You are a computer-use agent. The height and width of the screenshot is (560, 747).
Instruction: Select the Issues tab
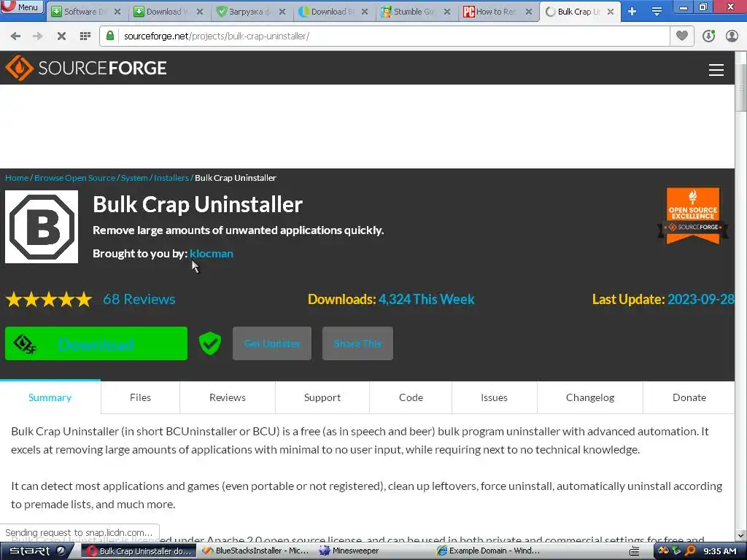[x=494, y=397]
